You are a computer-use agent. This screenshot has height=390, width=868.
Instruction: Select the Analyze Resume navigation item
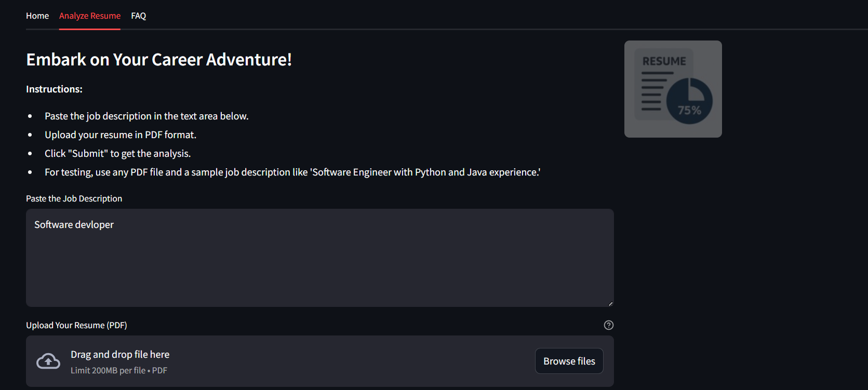tap(89, 16)
